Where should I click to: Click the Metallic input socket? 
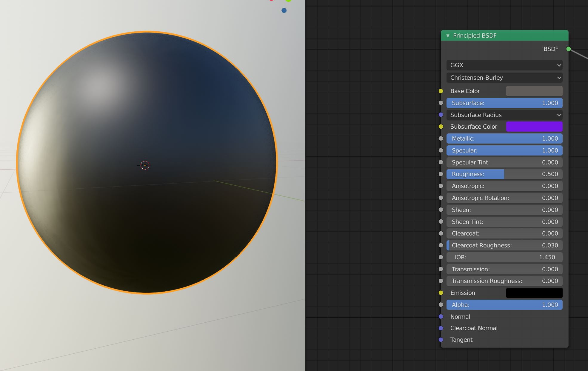(441, 138)
